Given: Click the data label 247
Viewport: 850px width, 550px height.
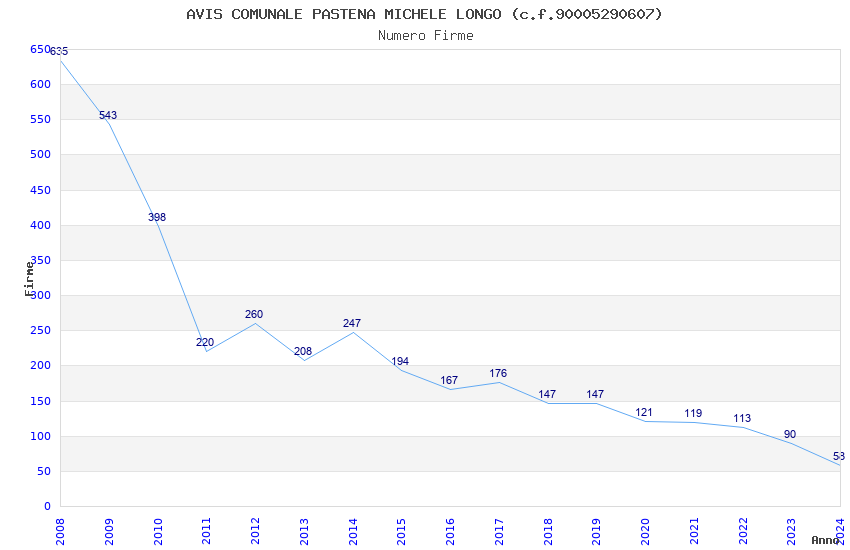Looking at the screenshot, I should (x=352, y=323).
